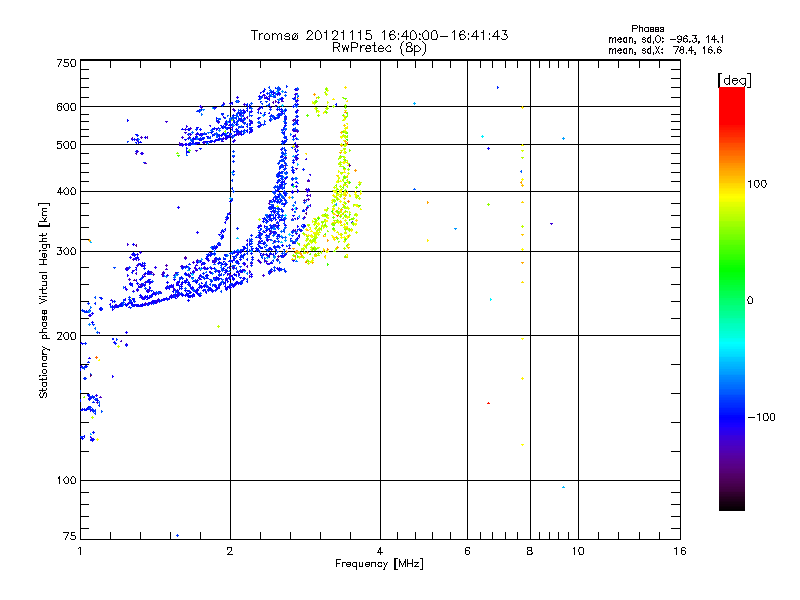The width and height of the screenshot is (800, 600).
Task: Click the '0' colorbar tick label
Action: (x=750, y=301)
